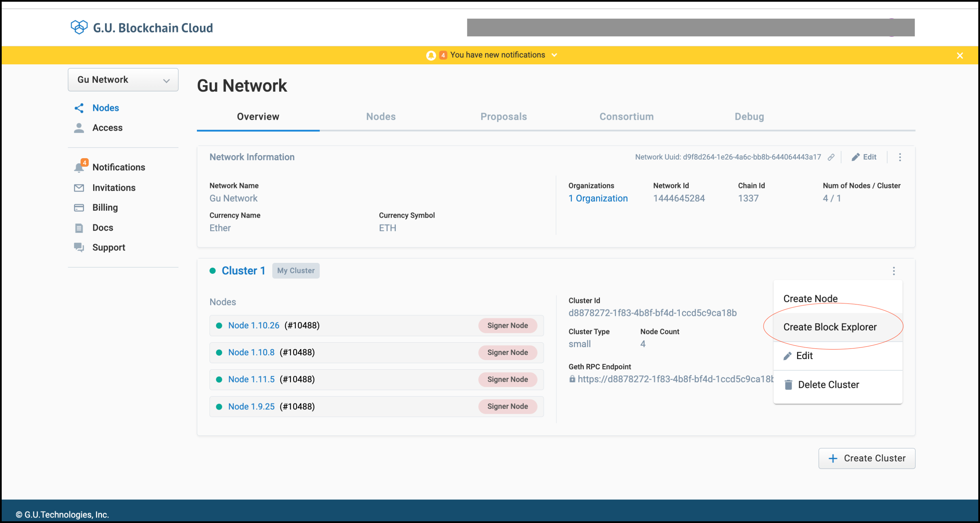This screenshot has height=523, width=980.
Task: Open the 1 Organization link
Action: point(598,199)
